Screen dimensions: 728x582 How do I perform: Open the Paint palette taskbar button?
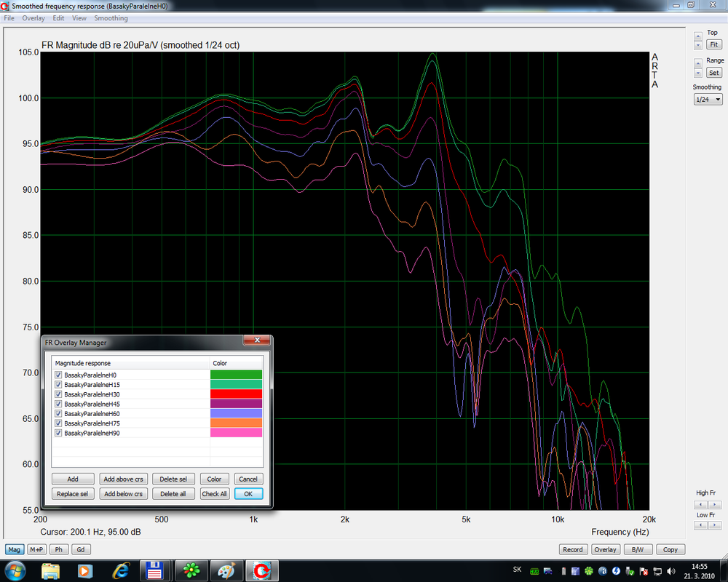pos(226,571)
